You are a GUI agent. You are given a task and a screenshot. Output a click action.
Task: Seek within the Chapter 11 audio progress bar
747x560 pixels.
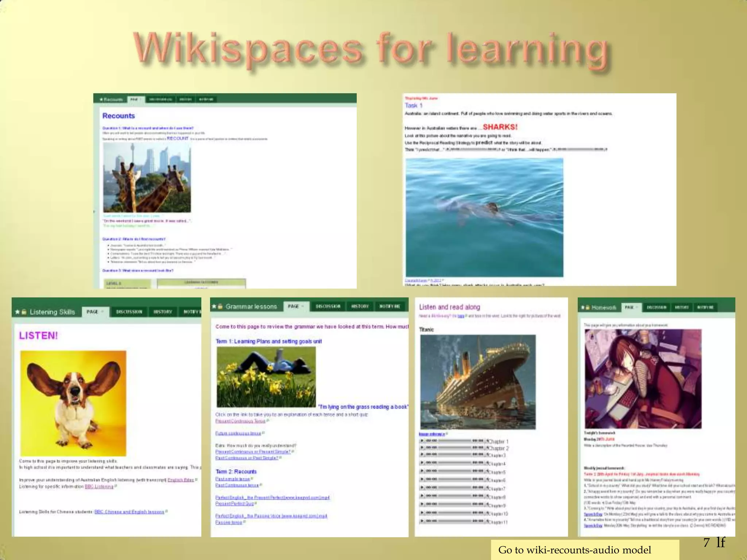pyautogui.click(x=454, y=521)
